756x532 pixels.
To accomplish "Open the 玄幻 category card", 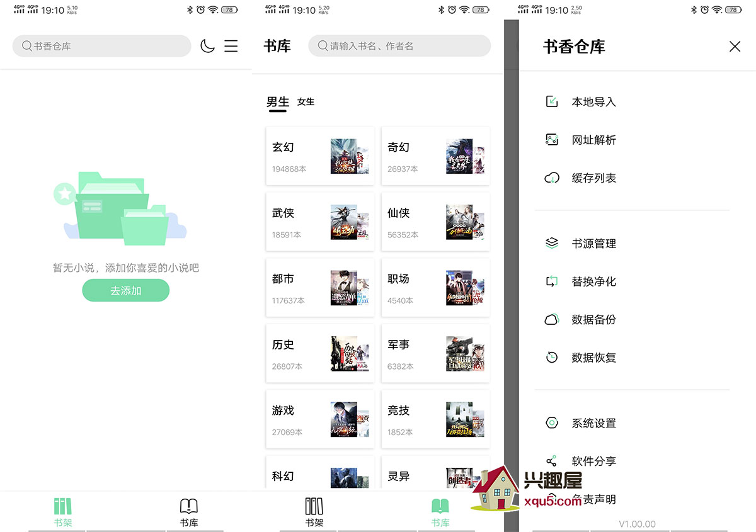I will click(x=320, y=156).
